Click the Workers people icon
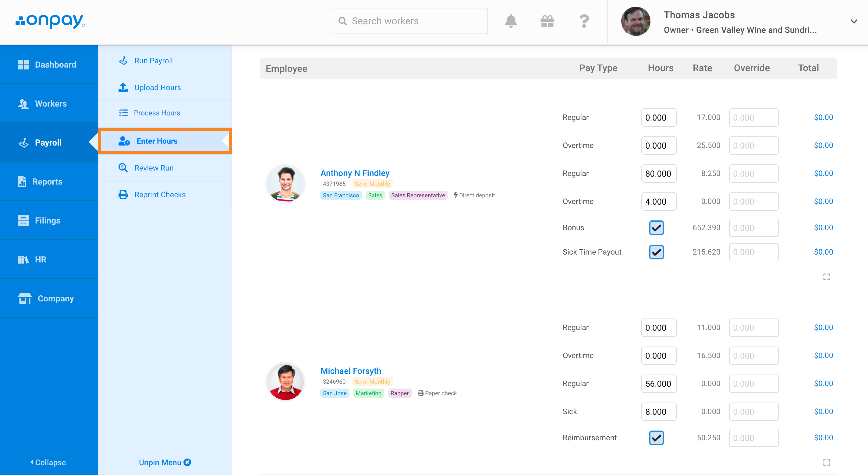The width and height of the screenshot is (868, 475). pyautogui.click(x=23, y=104)
